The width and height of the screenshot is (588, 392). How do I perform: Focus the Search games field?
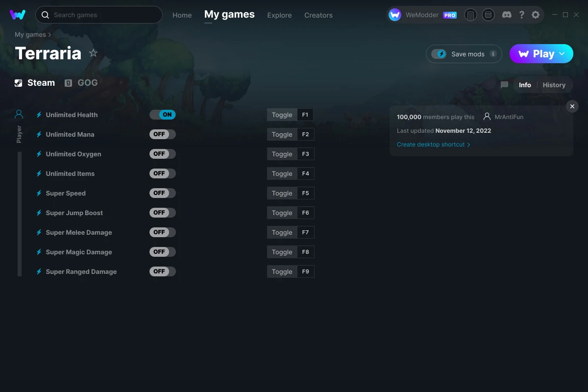pos(99,15)
